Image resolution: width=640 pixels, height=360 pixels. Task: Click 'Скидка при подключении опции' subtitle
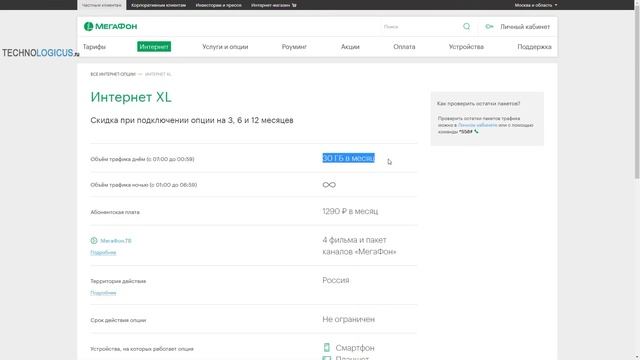[192, 120]
